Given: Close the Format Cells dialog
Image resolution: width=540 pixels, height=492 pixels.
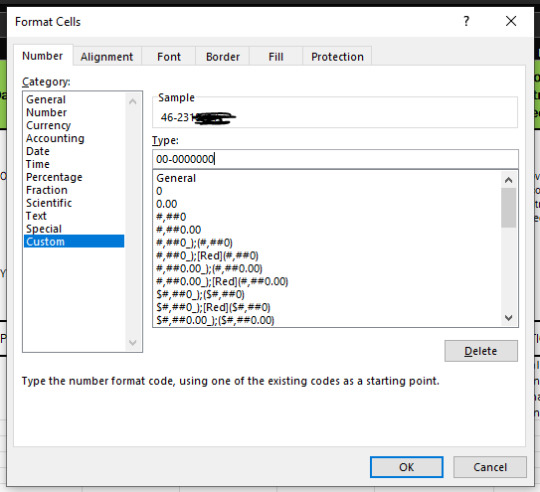Looking at the screenshot, I should 511,21.
